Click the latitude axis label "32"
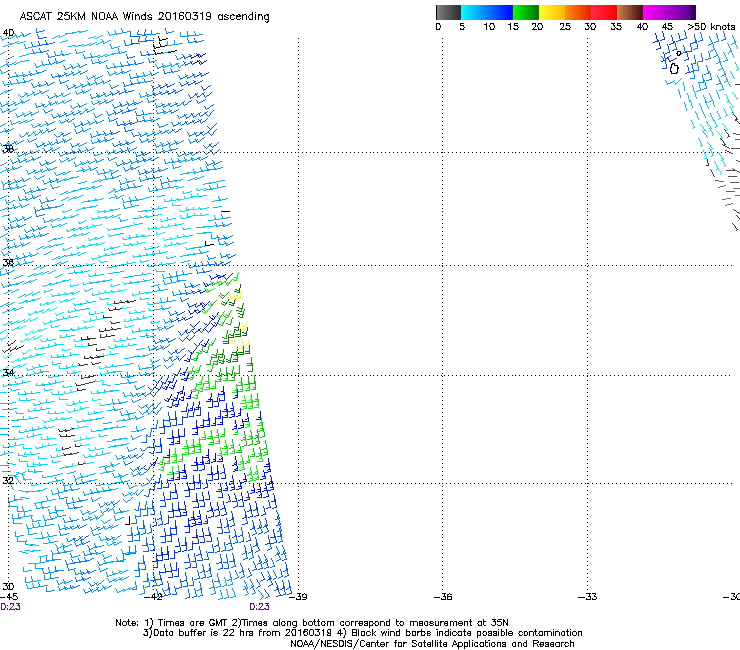The width and height of the screenshot is (740, 650). 8,480
